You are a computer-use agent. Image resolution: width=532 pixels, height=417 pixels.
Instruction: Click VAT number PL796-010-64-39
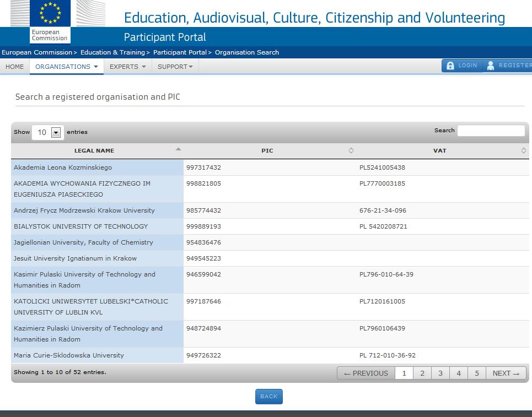point(386,274)
